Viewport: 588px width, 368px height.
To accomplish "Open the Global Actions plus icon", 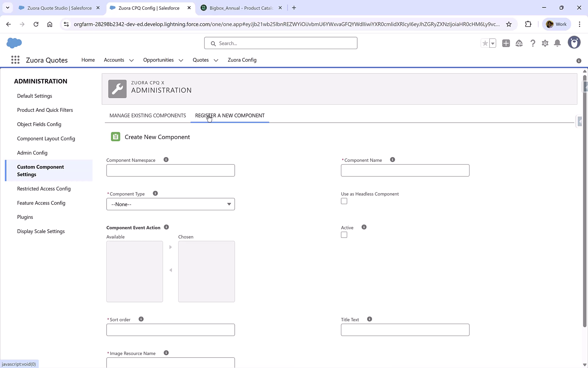I will coord(506,43).
